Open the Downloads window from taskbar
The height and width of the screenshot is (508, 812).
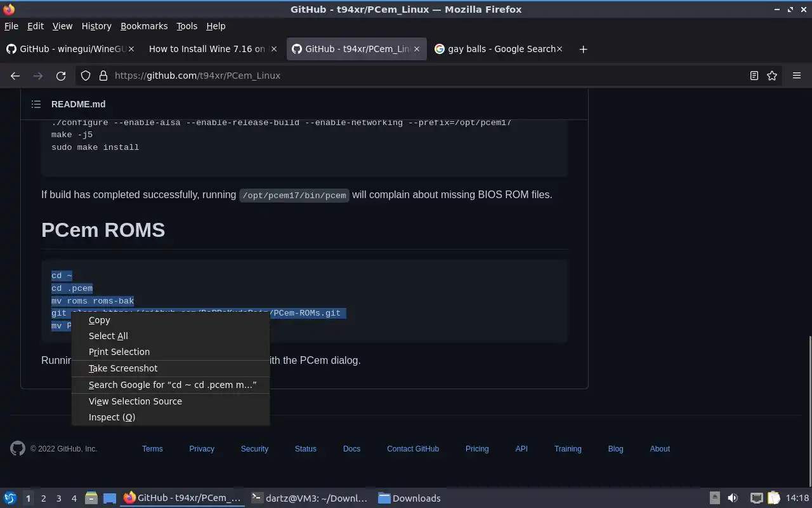tap(410, 498)
